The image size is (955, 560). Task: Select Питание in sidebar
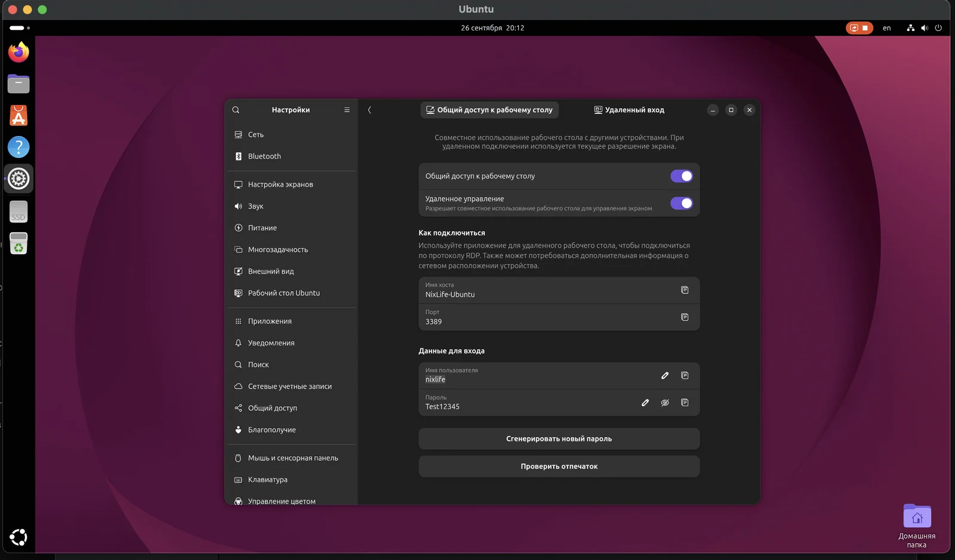pos(291,228)
